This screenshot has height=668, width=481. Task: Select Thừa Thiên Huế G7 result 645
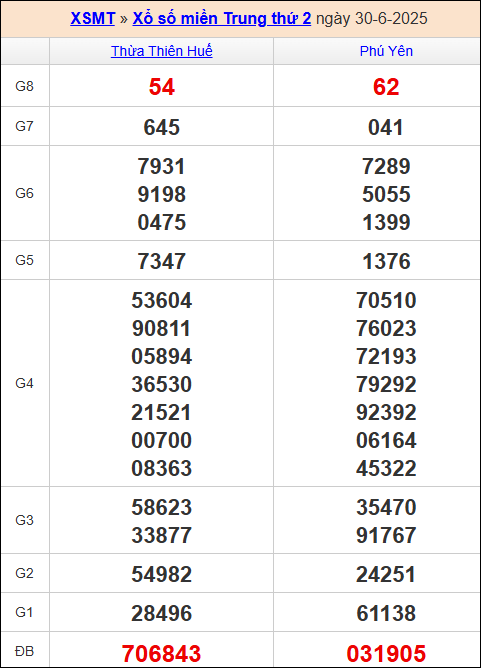pyautogui.click(x=161, y=127)
